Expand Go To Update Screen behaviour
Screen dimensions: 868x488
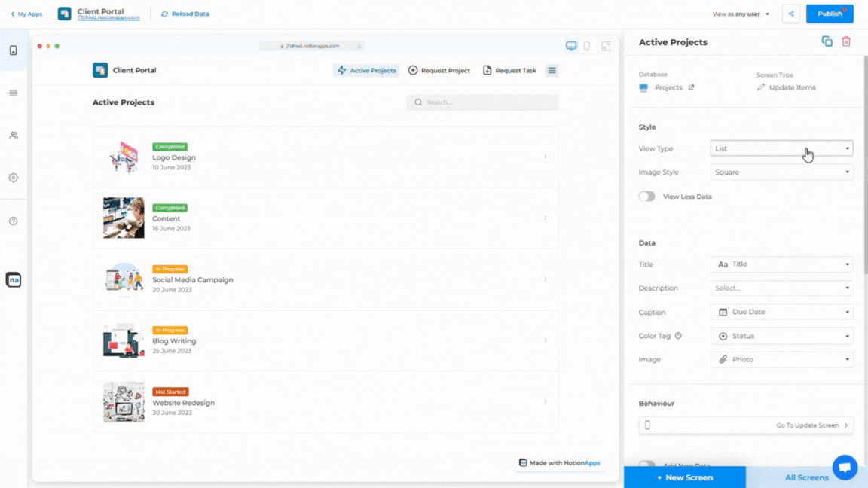click(x=746, y=425)
